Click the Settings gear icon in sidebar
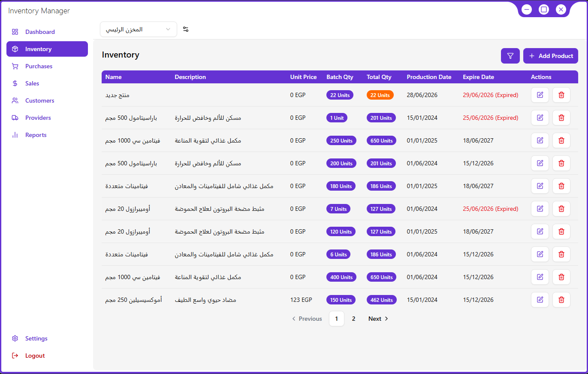 15,338
